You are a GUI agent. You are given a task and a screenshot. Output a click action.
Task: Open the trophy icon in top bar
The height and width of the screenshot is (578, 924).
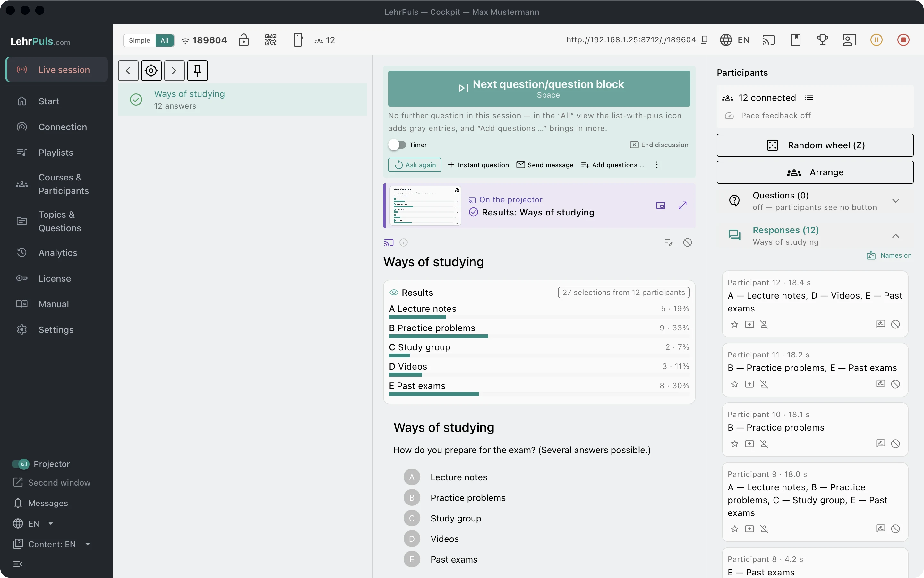tap(822, 40)
